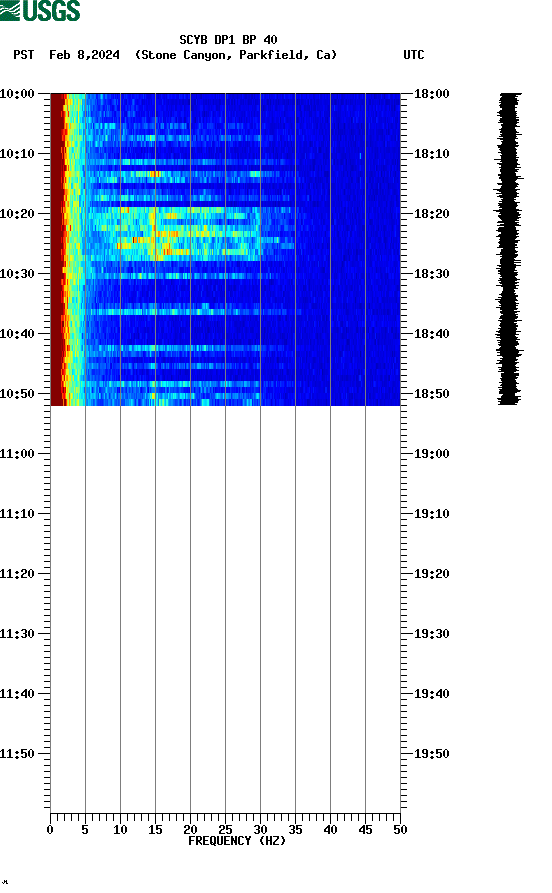Click the date Feb 8,2024
Viewport: 552px width, 893px height.
[84, 55]
